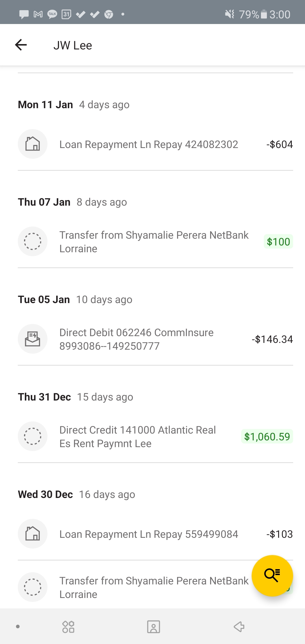Tap the profile icon in bottom bar
Image resolution: width=305 pixels, height=644 pixels.
click(153, 626)
